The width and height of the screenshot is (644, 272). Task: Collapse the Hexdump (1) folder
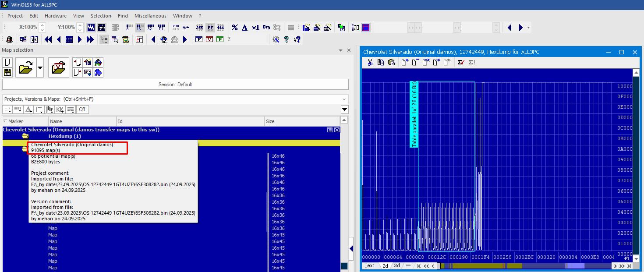coord(25,136)
